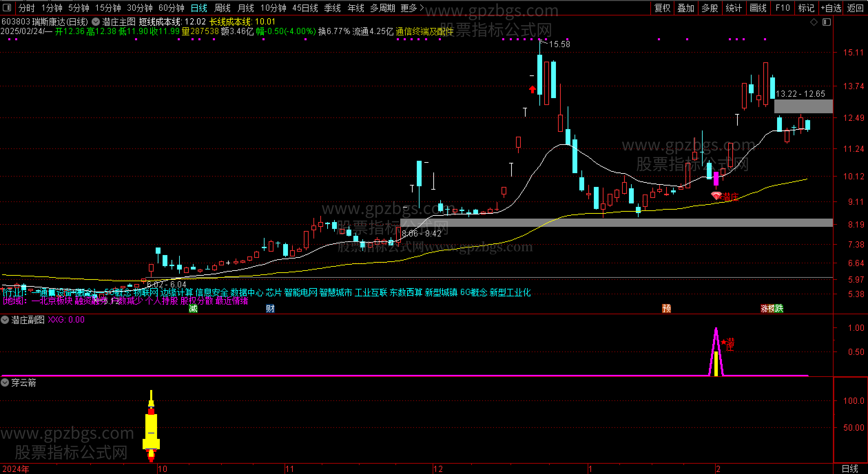Image resolution: width=868 pixels, height=474 pixels.
Task: Click the orange 预 marker icon
Action: pos(666,308)
